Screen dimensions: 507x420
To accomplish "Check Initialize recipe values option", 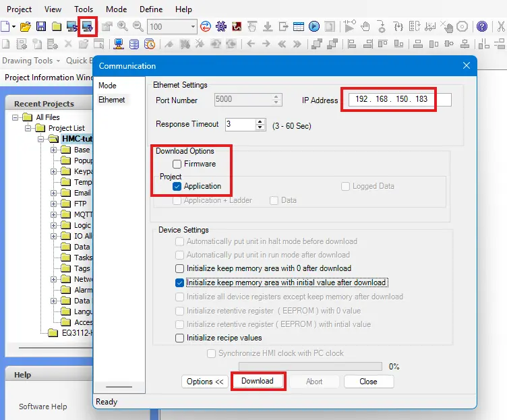I will click(x=179, y=338).
